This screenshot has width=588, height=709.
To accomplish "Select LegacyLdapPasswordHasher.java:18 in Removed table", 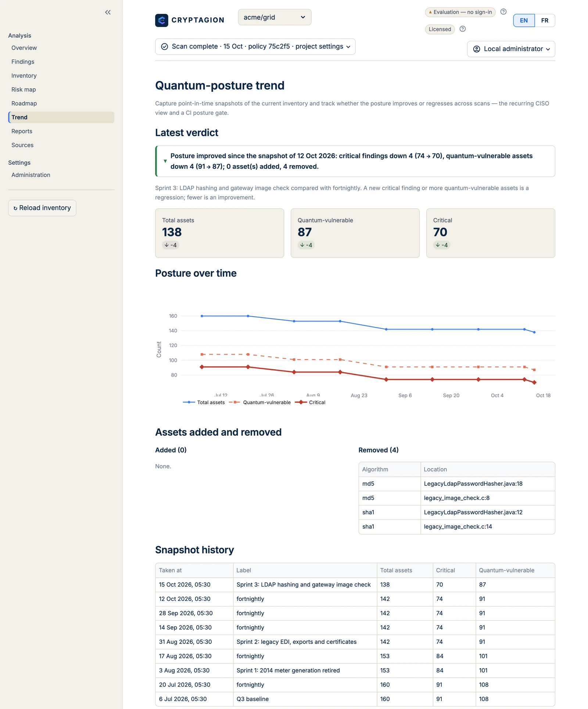I will tap(473, 484).
